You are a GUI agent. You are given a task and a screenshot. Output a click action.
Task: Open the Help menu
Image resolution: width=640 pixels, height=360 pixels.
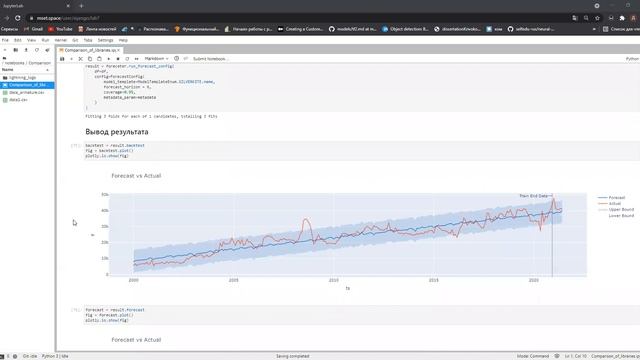pyautogui.click(x=123, y=40)
